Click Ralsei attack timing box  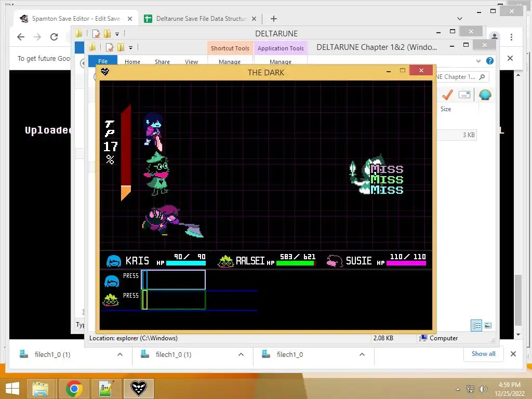174,300
